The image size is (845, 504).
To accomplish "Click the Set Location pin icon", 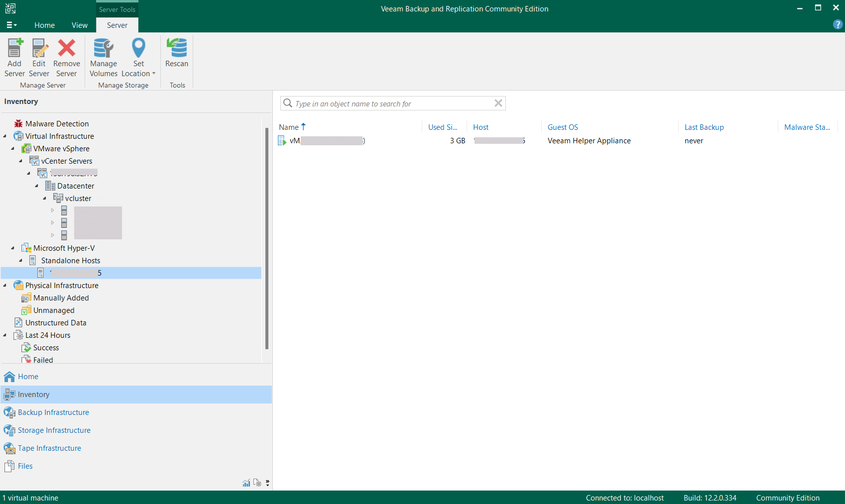I will pyautogui.click(x=138, y=48).
